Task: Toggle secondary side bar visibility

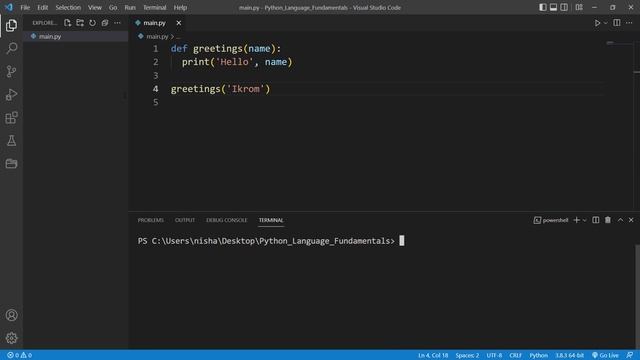Action: click(x=564, y=7)
